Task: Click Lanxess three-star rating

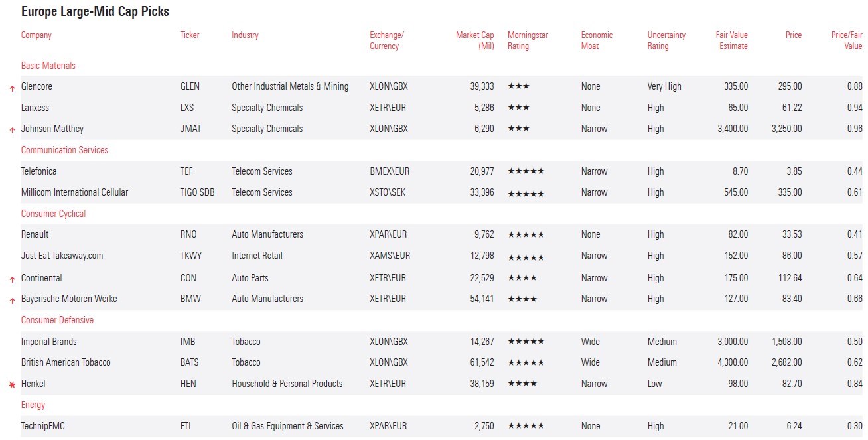Action: [x=518, y=108]
